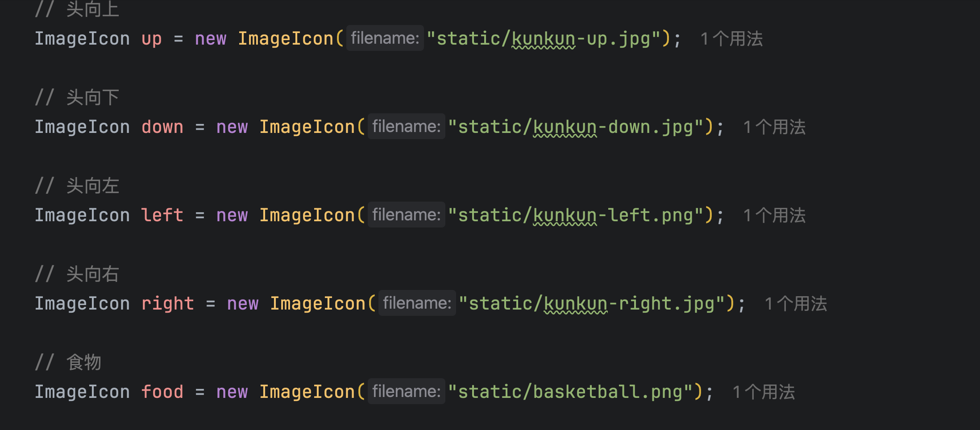Screen dimensions: 980x430
Task: Click the filename hint on the up line
Action: click(x=385, y=38)
